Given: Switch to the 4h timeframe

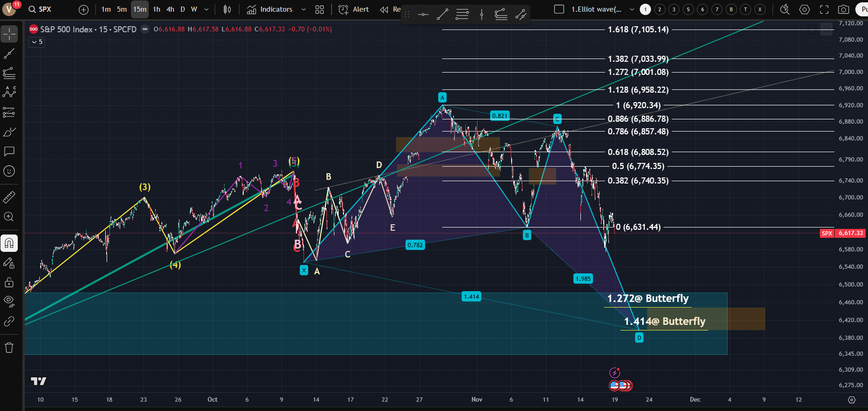Looking at the screenshot, I should point(170,9).
